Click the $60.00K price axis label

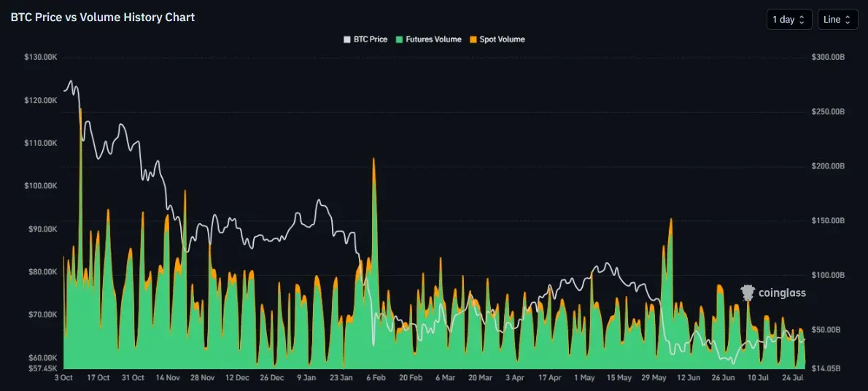[x=42, y=357]
